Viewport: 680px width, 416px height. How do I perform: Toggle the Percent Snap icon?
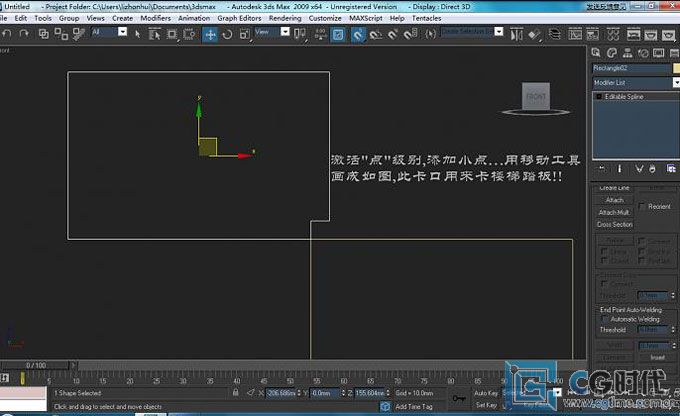tap(393, 34)
